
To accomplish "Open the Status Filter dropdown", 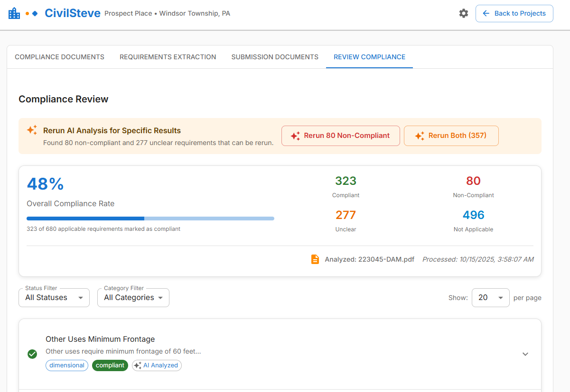I will tap(54, 298).
